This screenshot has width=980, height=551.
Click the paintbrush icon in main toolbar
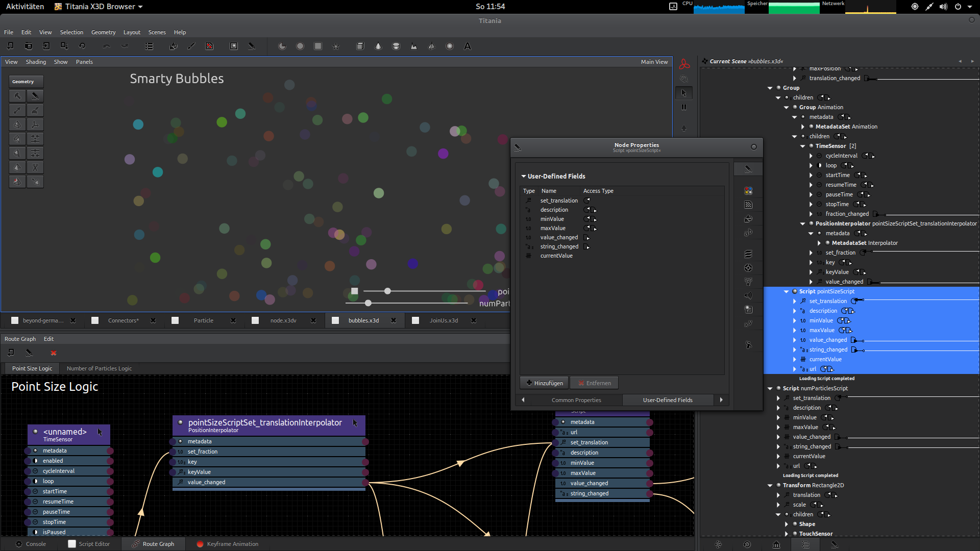[x=191, y=46]
